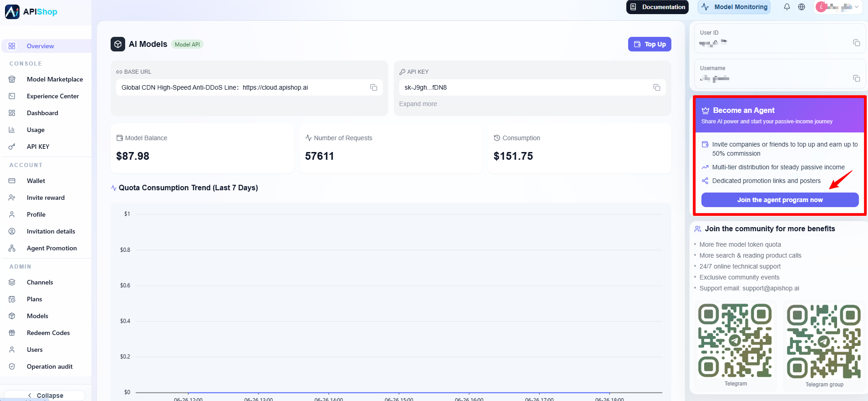Expand more API key details

[x=418, y=104]
